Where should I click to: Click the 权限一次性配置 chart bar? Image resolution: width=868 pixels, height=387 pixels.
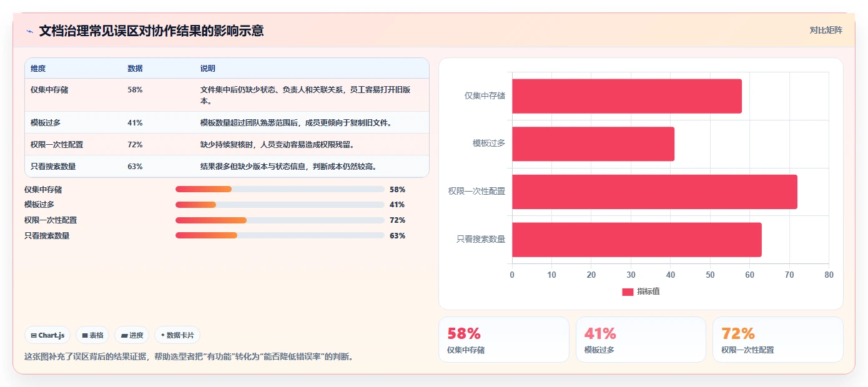(x=654, y=192)
